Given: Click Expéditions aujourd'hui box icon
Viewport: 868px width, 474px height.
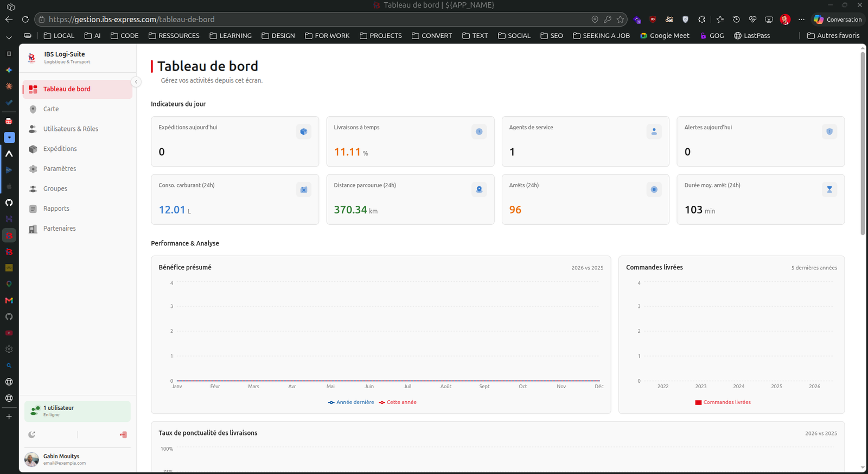Looking at the screenshot, I should 304,131.
